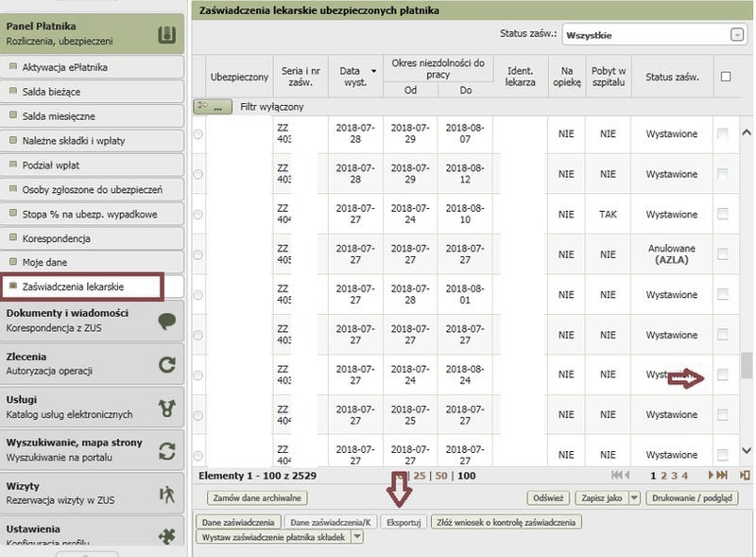Open the Status zaśw. Wszystkie dropdown
This screenshot has width=756, height=557.
[736, 35]
